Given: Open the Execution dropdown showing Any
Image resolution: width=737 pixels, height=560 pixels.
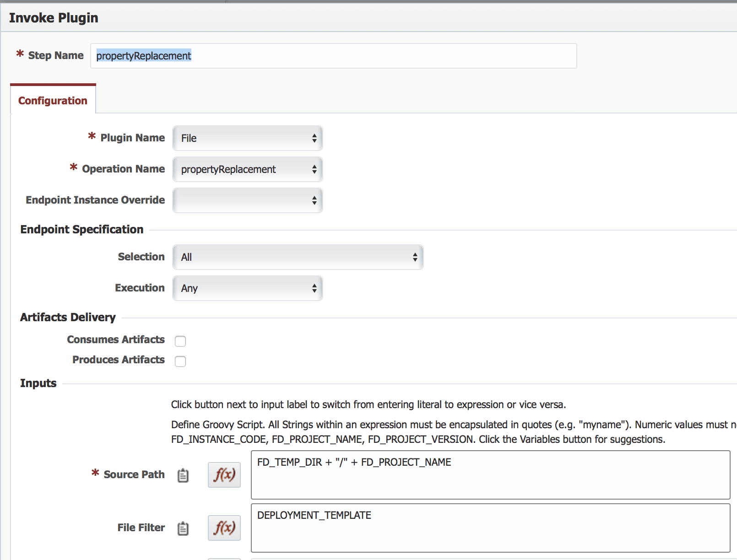Looking at the screenshot, I should [248, 288].
